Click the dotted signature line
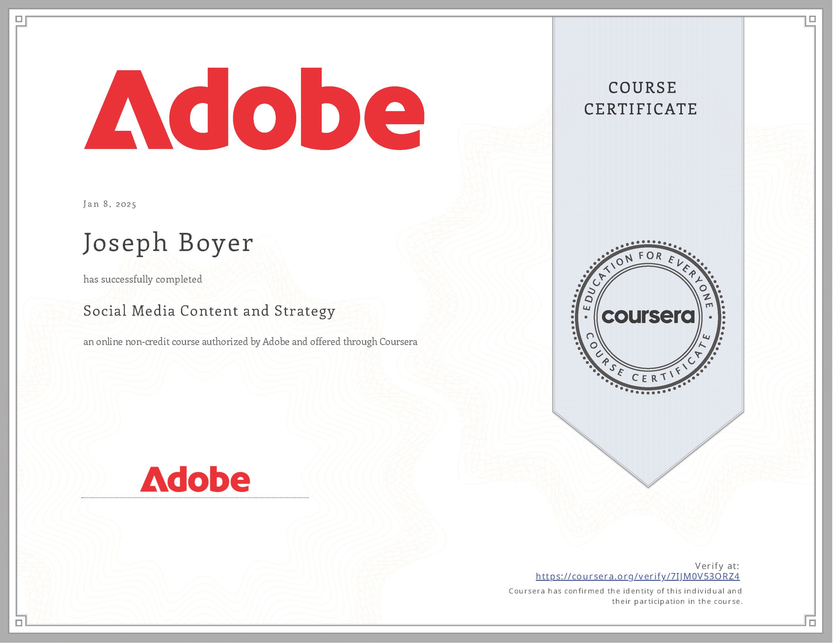The image size is (834, 644). coord(195,498)
